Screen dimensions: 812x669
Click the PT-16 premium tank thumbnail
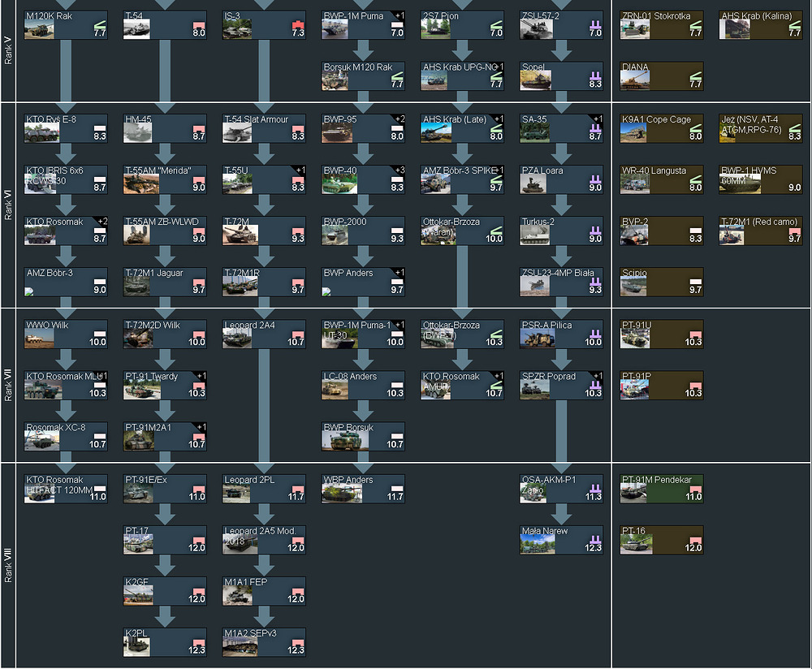click(x=636, y=545)
